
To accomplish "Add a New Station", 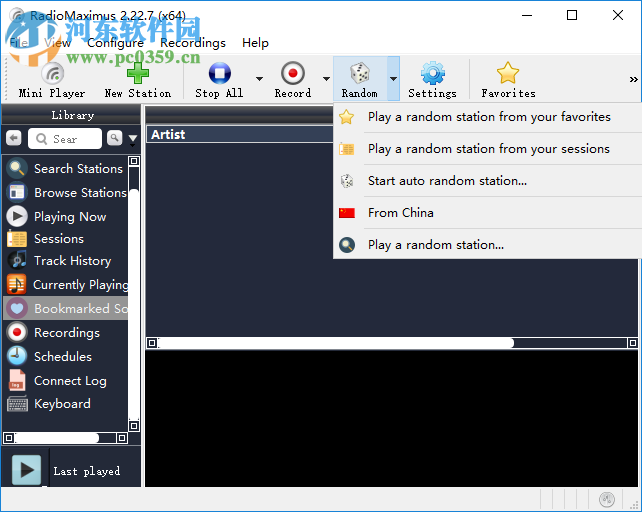I will tap(138, 80).
